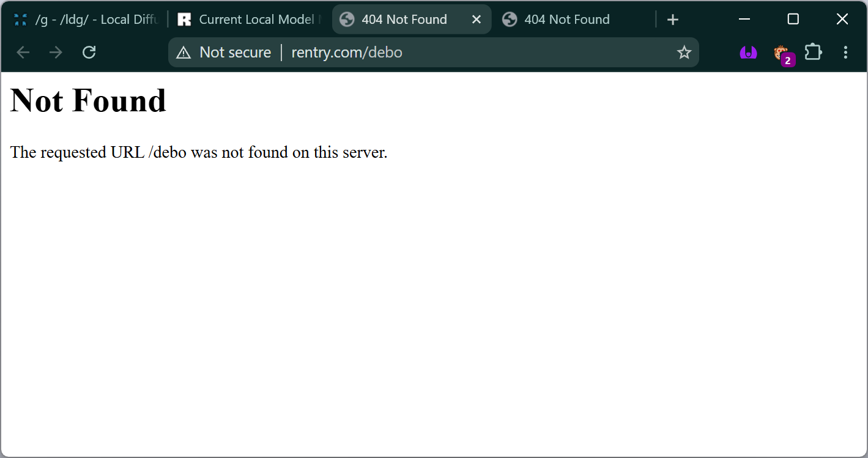Go forward to the next page
Viewport: 868px width, 458px height.
pos(56,53)
